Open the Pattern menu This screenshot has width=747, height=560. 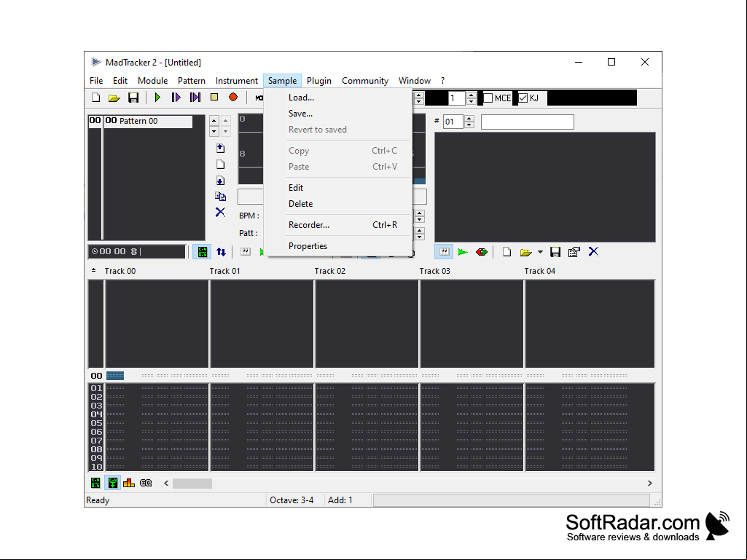point(192,81)
